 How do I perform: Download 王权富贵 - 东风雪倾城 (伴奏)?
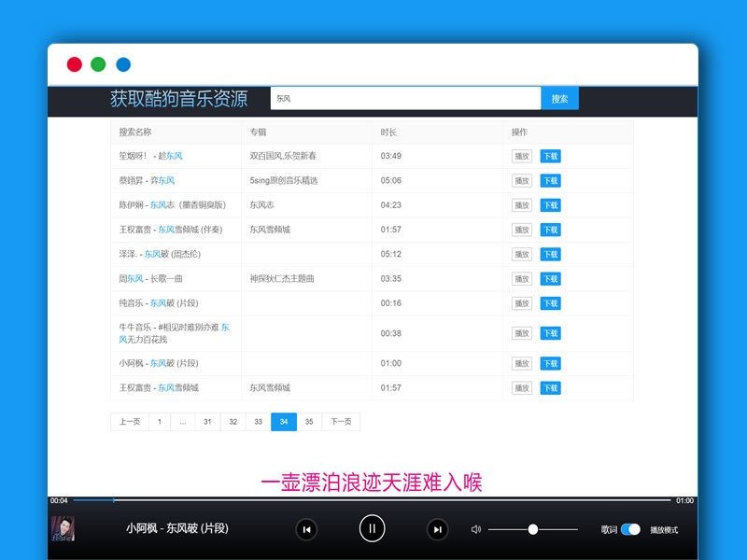coord(549,230)
